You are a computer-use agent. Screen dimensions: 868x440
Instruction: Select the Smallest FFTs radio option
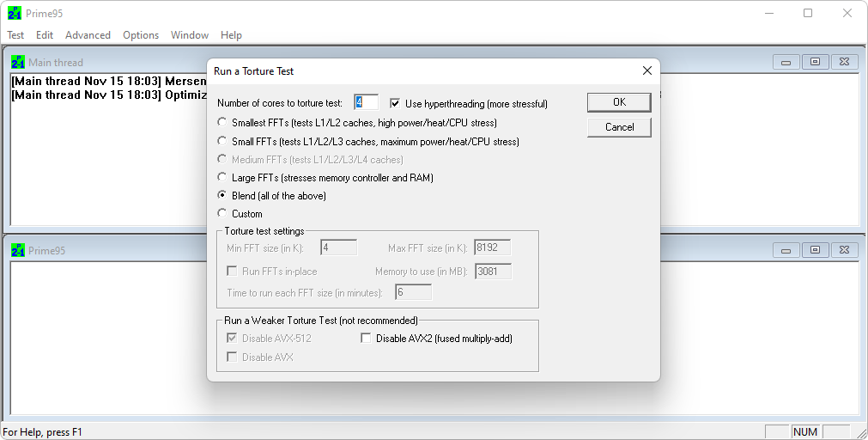point(223,123)
